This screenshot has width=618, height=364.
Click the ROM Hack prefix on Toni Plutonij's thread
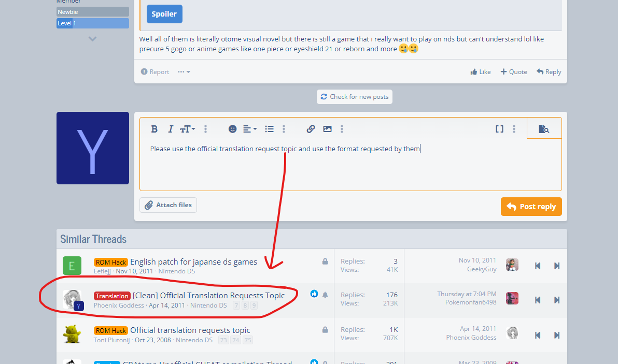tap(111, 330)
